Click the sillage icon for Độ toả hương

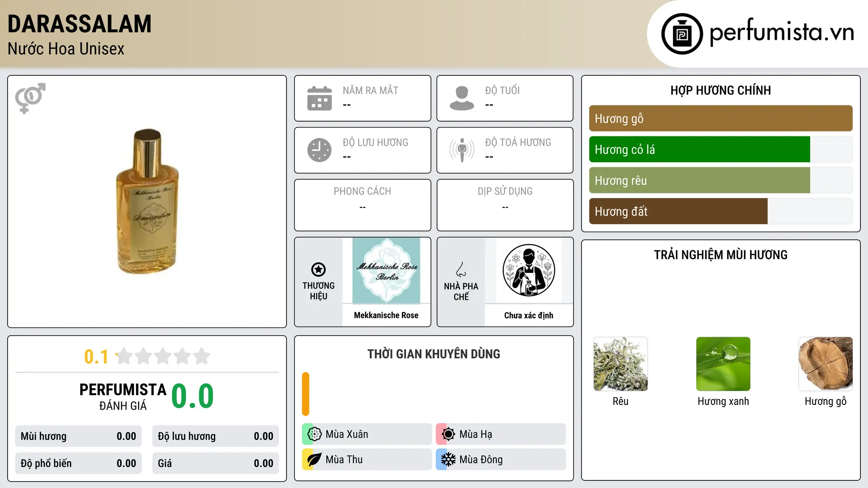[462, 150]
